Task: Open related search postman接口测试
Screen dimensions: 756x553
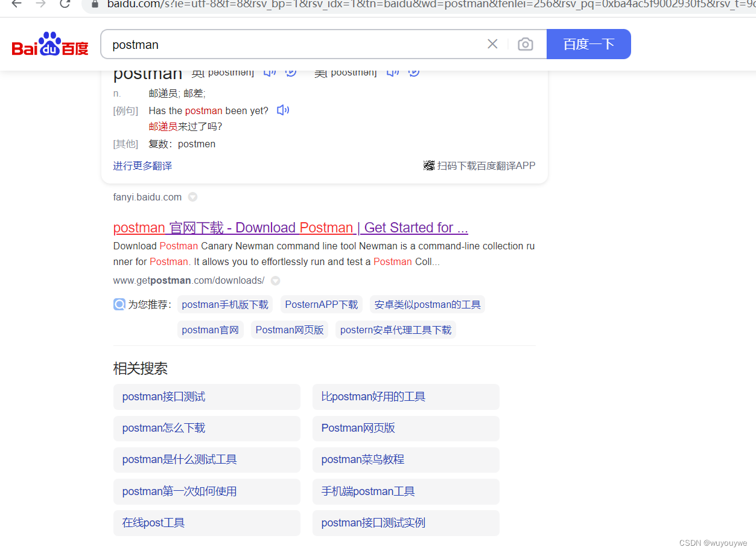Action: pyautogui.click(x=207, y=397)
